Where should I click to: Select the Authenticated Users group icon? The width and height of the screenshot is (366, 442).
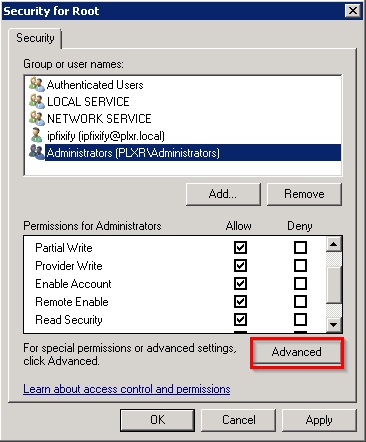coord(37,85)
